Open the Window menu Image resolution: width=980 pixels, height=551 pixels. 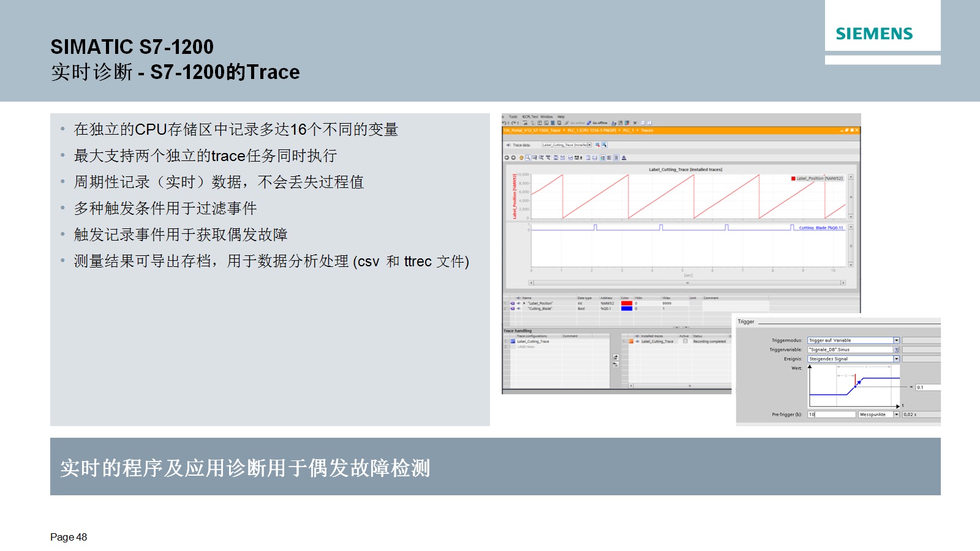pyautogui.click(x=546, y=116)
